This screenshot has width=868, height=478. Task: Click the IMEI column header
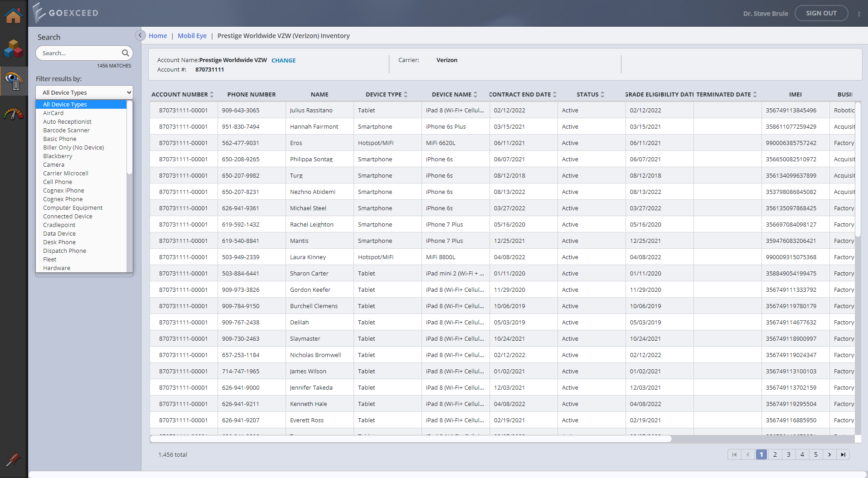click(795, 94)
